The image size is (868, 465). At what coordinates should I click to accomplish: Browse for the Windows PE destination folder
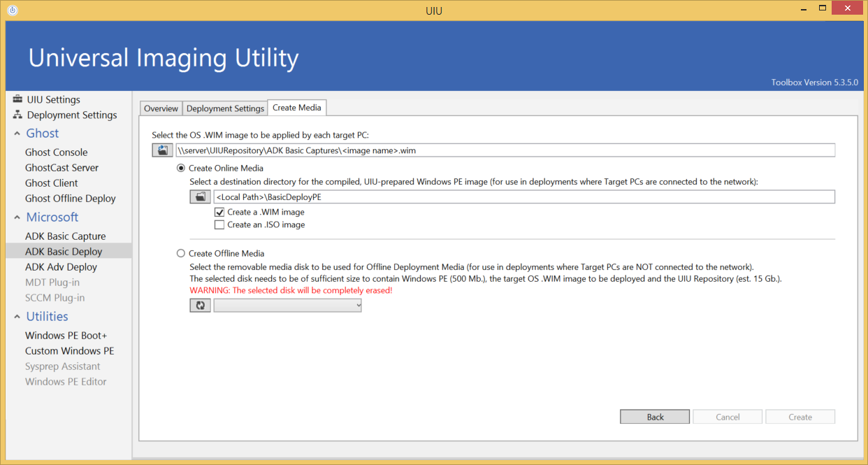tap(201, 196)
